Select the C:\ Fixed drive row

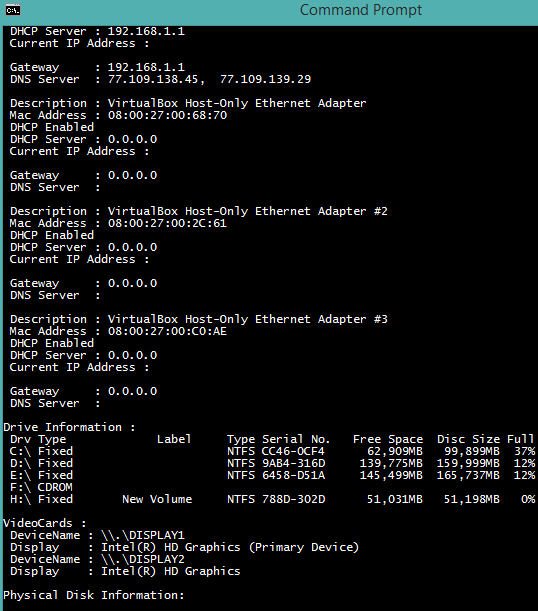point(272,451)
